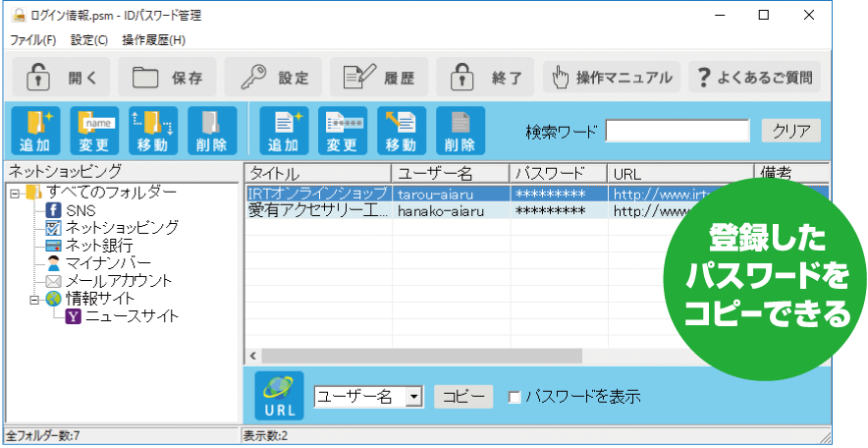Viewport: 868px width, 448px height.
Task: Collapse the 情報サイト folder node
Action: point(33,299)
